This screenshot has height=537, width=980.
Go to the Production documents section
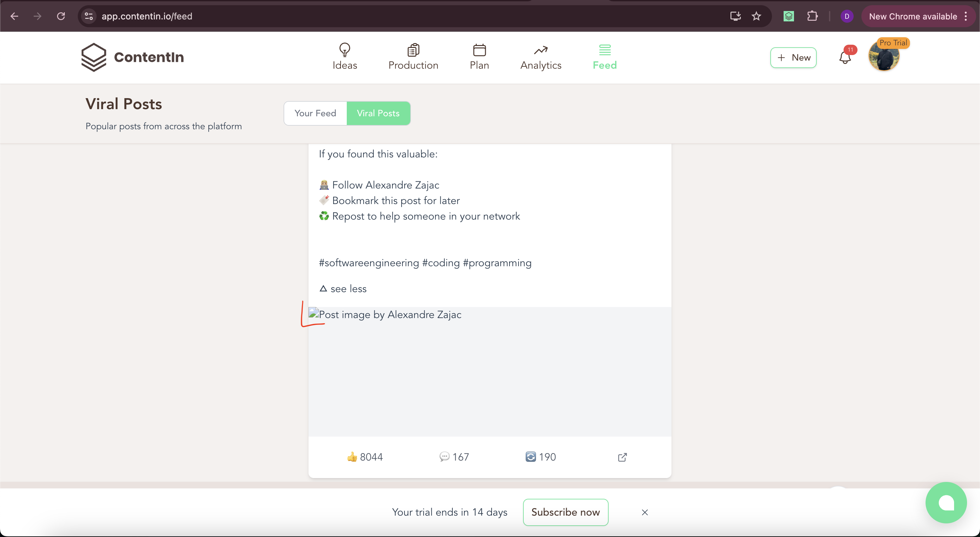click(x=413, y=57)
